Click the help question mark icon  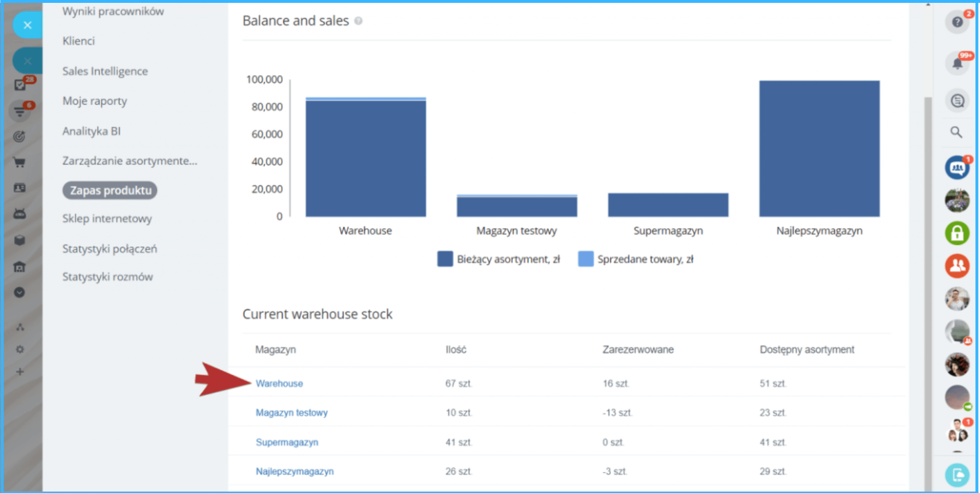point(957,22)
